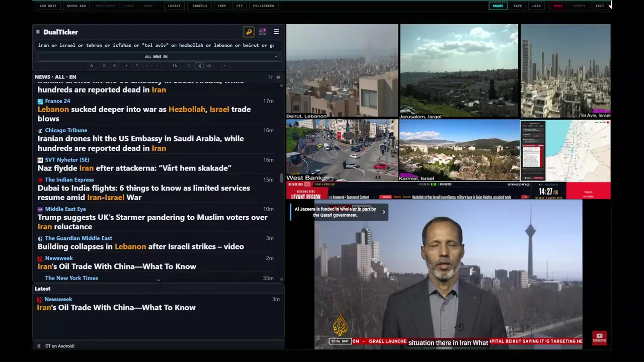Expand Al Jazeera funding notice chevron
The image size is (644, 362).
(384, 212)
